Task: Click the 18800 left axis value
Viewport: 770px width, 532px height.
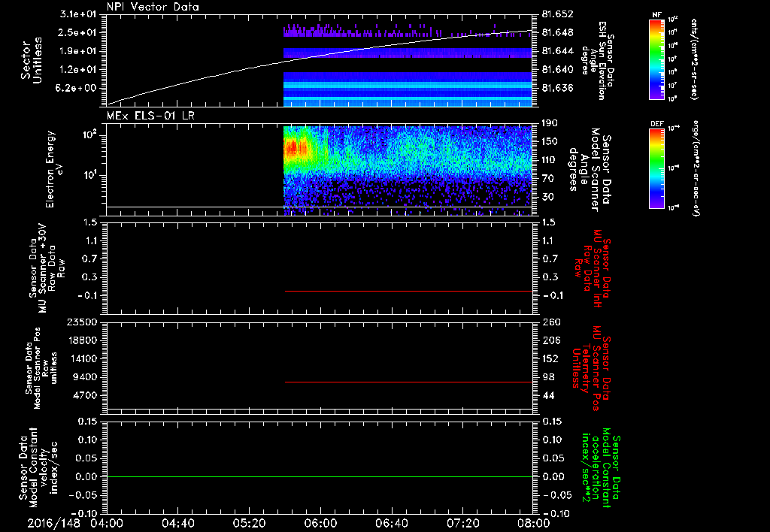Action: point(84,340)
